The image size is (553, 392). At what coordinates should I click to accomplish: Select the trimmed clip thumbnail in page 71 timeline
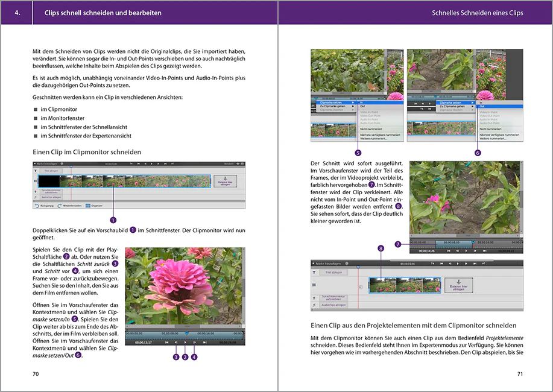[403, 285]
